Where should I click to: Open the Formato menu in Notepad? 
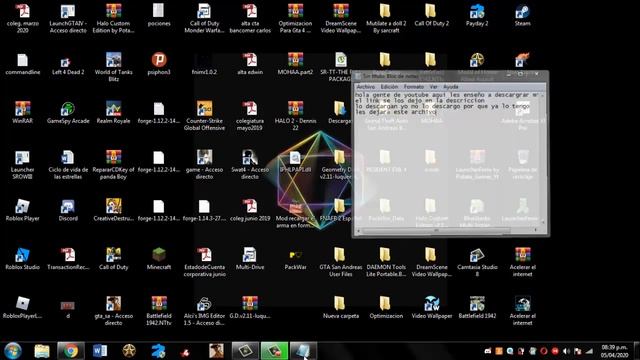(413, 87)
